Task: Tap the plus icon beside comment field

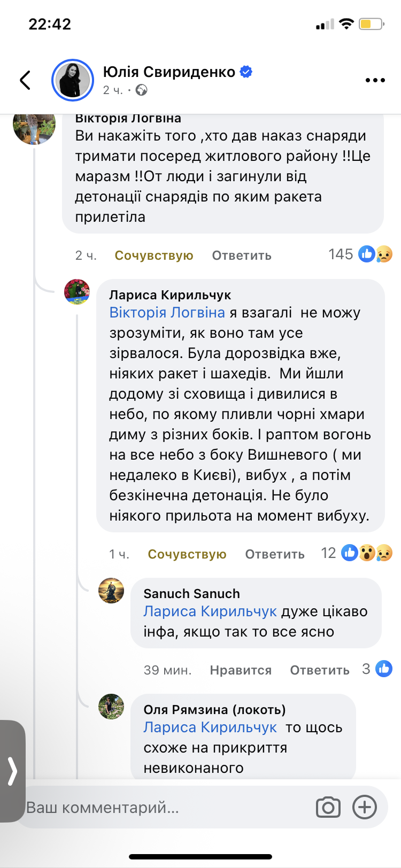Action: tap(365, 807)
